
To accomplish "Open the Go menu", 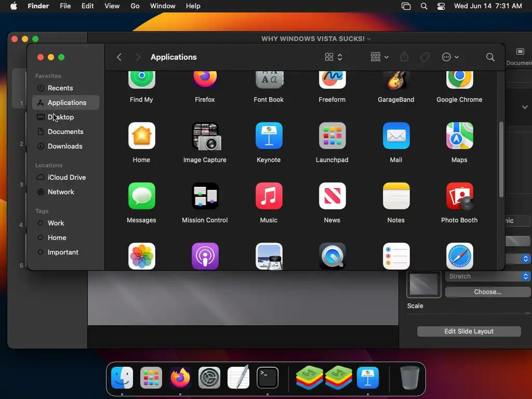I will (x=135, y=6).
